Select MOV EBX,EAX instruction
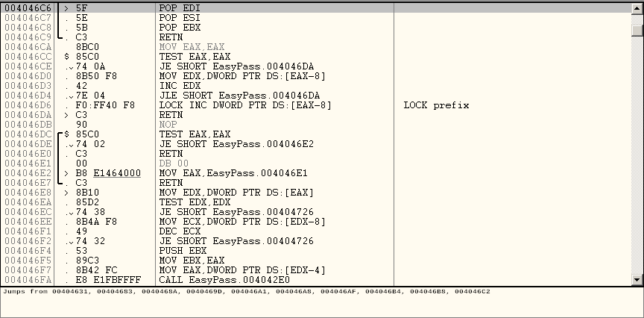 point(192,261)
